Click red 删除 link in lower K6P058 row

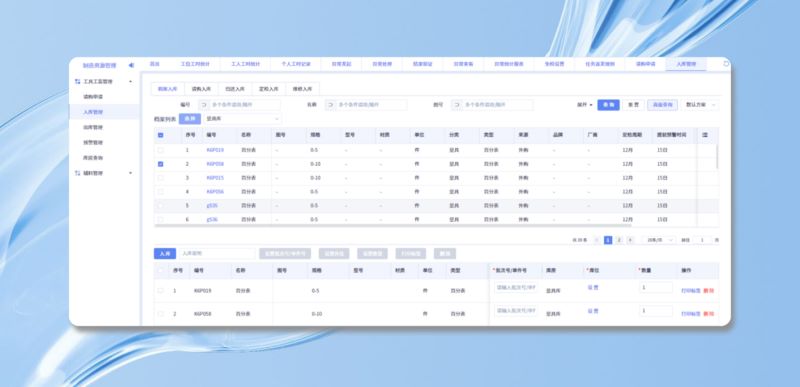coord(709,314)
